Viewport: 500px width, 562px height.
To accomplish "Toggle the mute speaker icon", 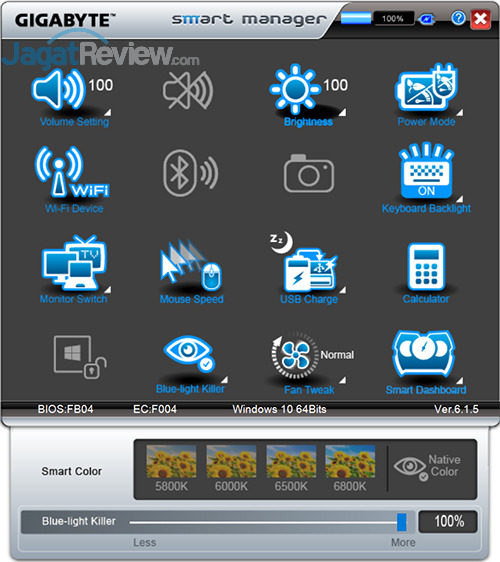I will click(188, 91).
